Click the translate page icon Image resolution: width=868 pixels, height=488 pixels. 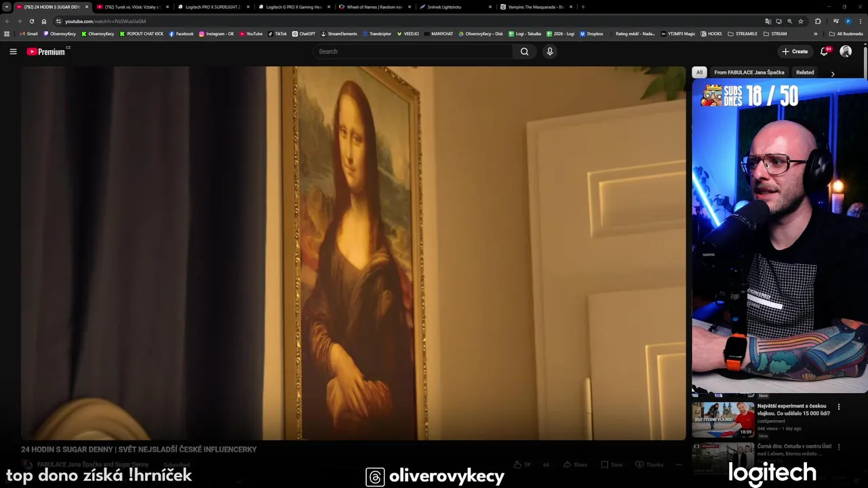pyautogui.click(x=768, y=21)
